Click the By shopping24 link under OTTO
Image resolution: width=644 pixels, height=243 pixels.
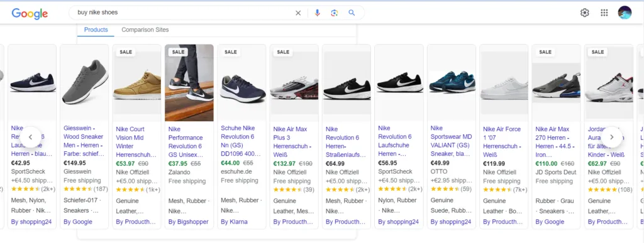[x=451, y=222]
